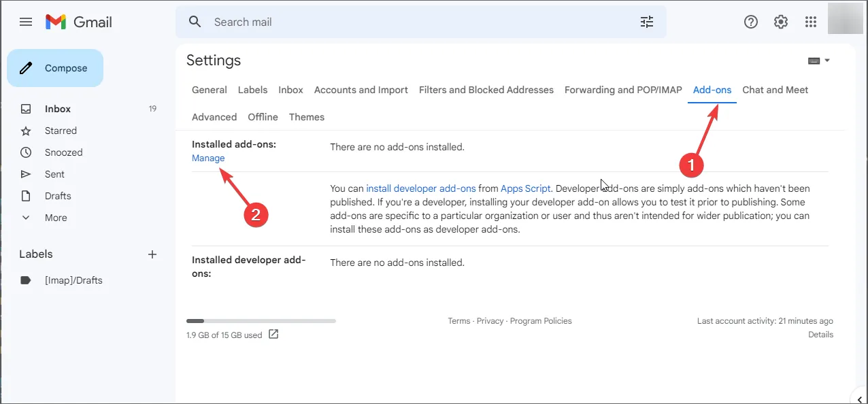The height and width of the screenshot is (404, 868).
Task: Click the Settings gear icon
Action: coord(780,22)
